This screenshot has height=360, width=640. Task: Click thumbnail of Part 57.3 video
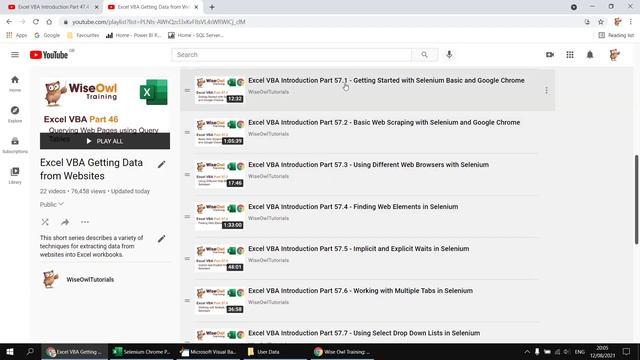[x=220, y=174]
